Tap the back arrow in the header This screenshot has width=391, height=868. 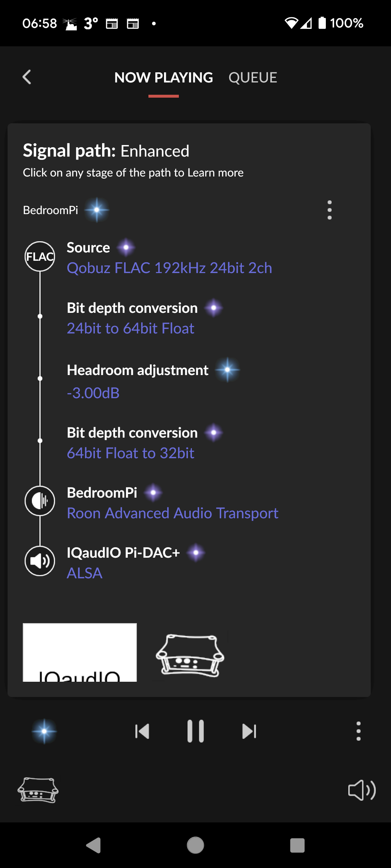click(27, 77)
